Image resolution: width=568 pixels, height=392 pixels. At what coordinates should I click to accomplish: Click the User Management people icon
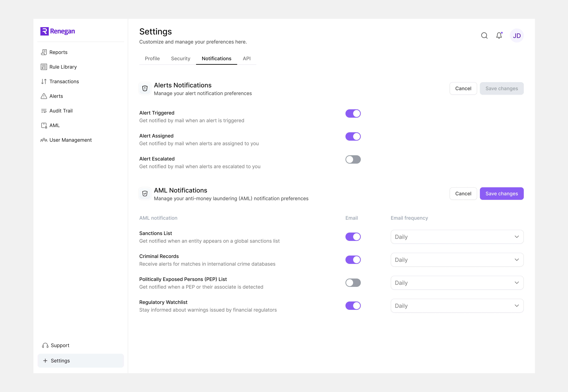(x=44, y=140)
